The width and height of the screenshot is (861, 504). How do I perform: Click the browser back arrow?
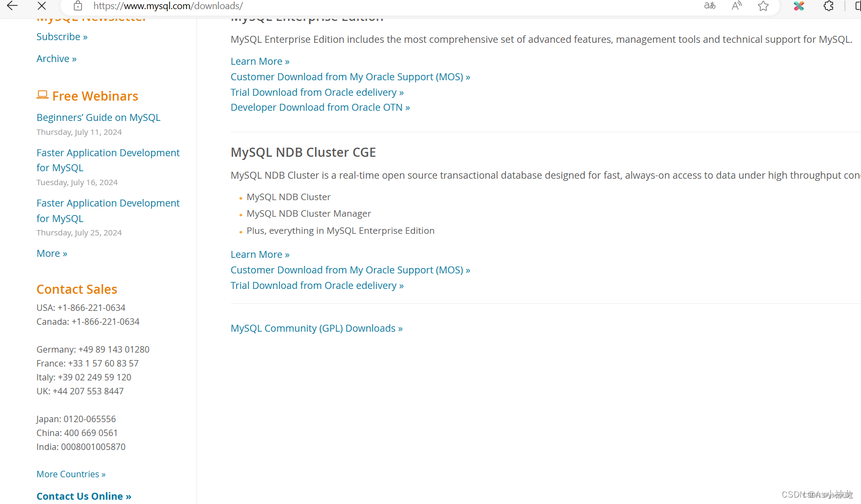[12, 6]
